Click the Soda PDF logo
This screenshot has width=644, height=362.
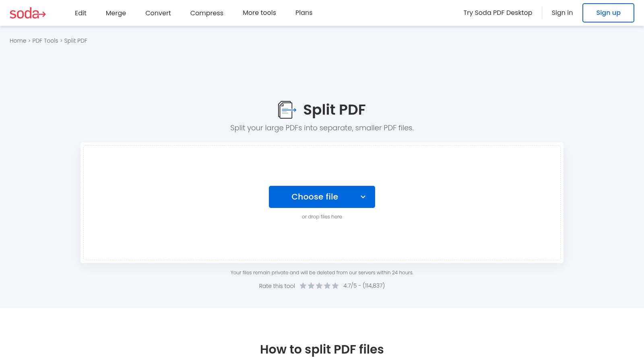(x=27, y=13)
